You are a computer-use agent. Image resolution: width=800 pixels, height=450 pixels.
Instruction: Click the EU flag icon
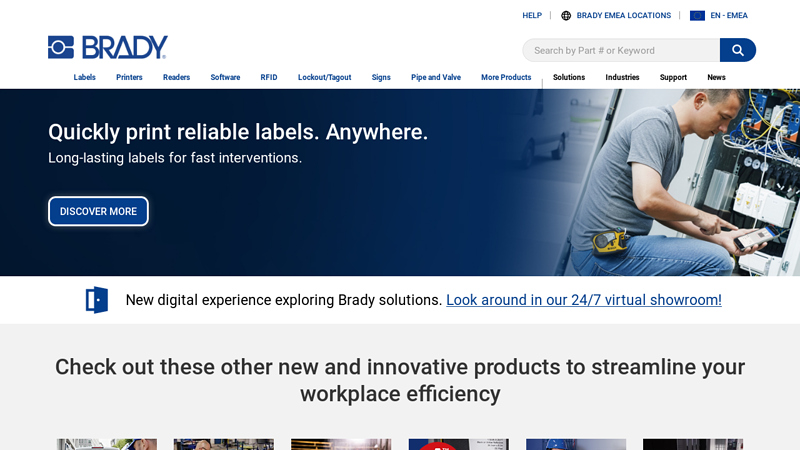pos(697,16)
